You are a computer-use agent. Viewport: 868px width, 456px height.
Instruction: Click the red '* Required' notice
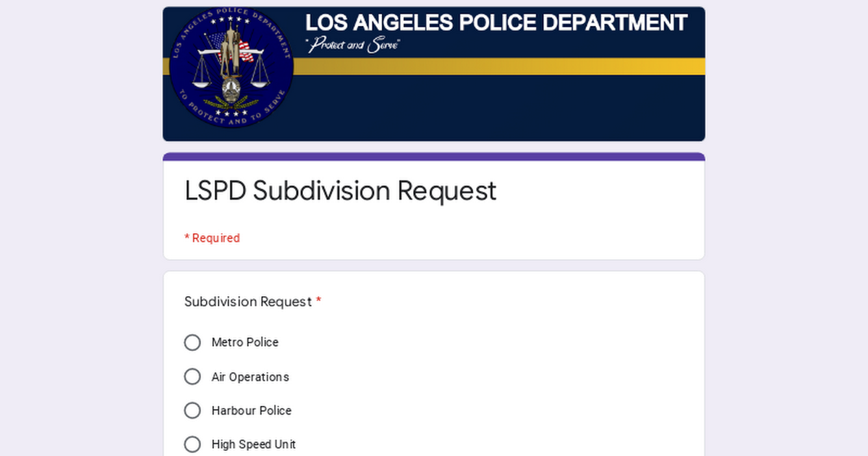click(x=212, y=237)
